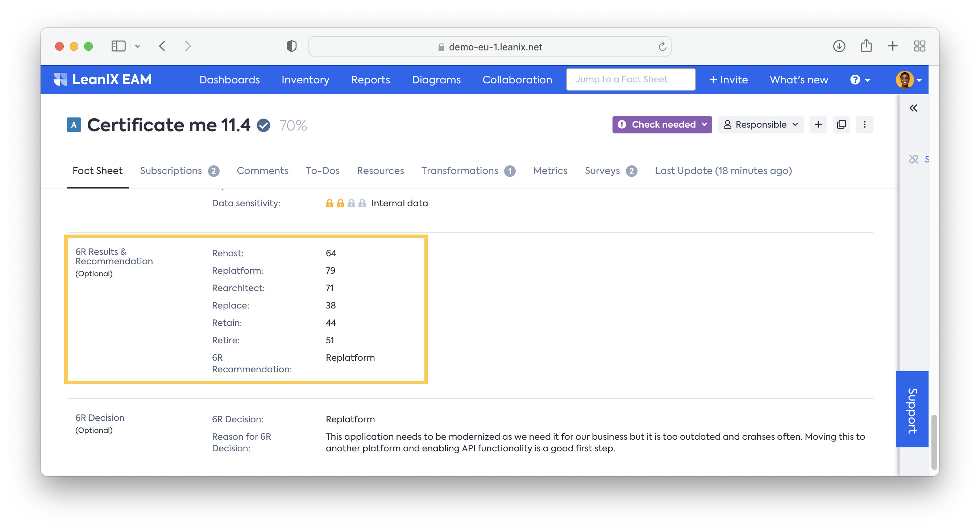Click the unlinked chain icon in side panel
Screen dimensions: 980x530
pyautogui.click(x=913, y=159)
